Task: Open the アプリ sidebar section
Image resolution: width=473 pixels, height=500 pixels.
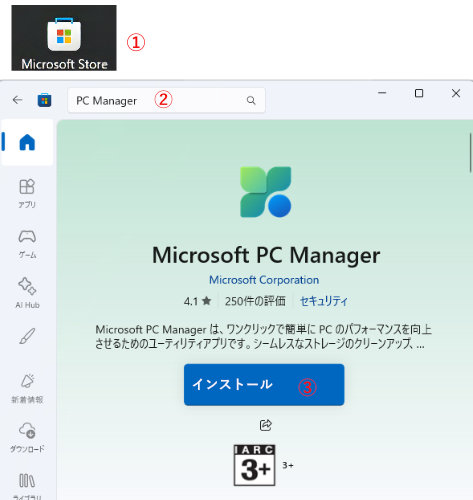Action: (x=27, y=193)
